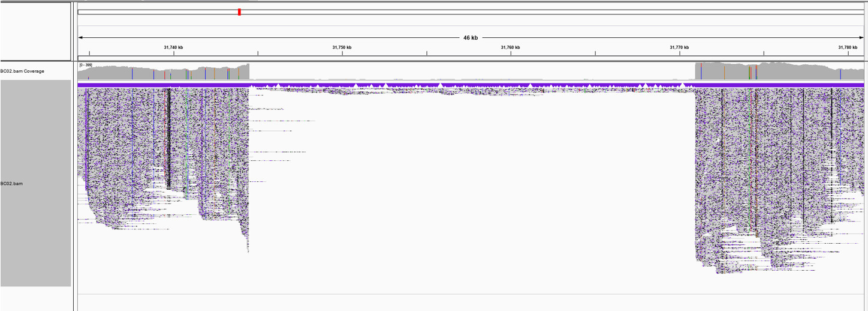
Task: Click the coverage data range label [0 - 399]
Action: (86, 65)
